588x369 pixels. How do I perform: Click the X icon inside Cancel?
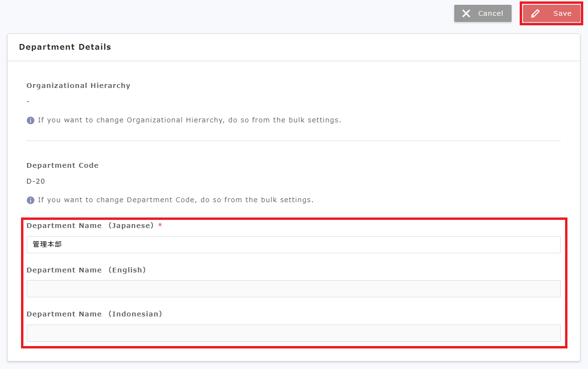[466, 13]
